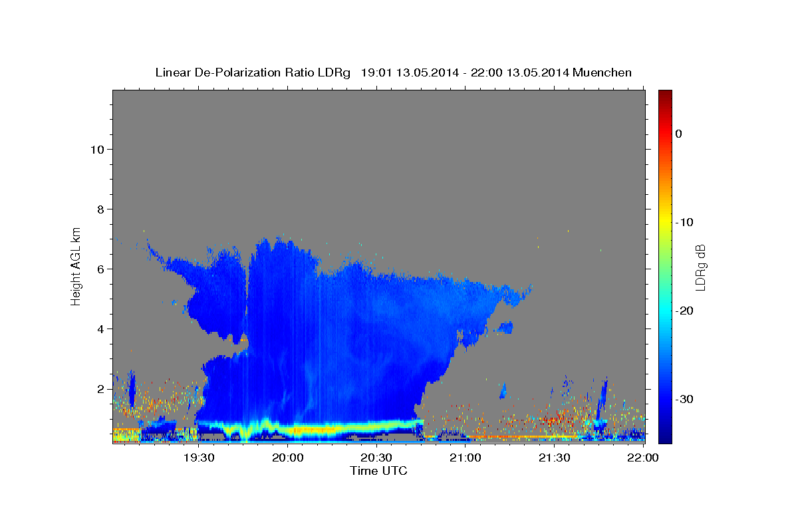Click the 'Height AGL km' axis label
Viewport: 798px width, 532px height.
tap(76, 265)
